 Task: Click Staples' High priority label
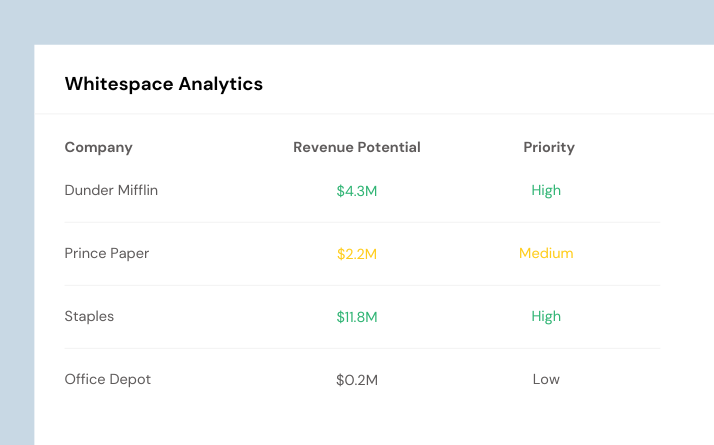(x=546, y=316)
